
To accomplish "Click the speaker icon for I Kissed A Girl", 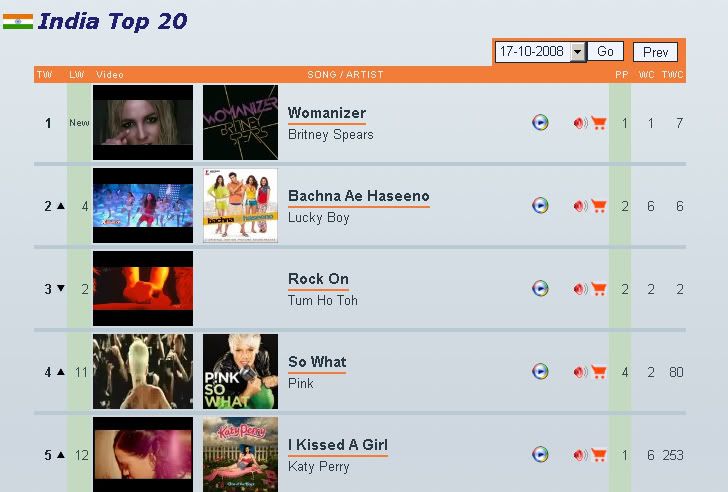I will coord(580,454).
